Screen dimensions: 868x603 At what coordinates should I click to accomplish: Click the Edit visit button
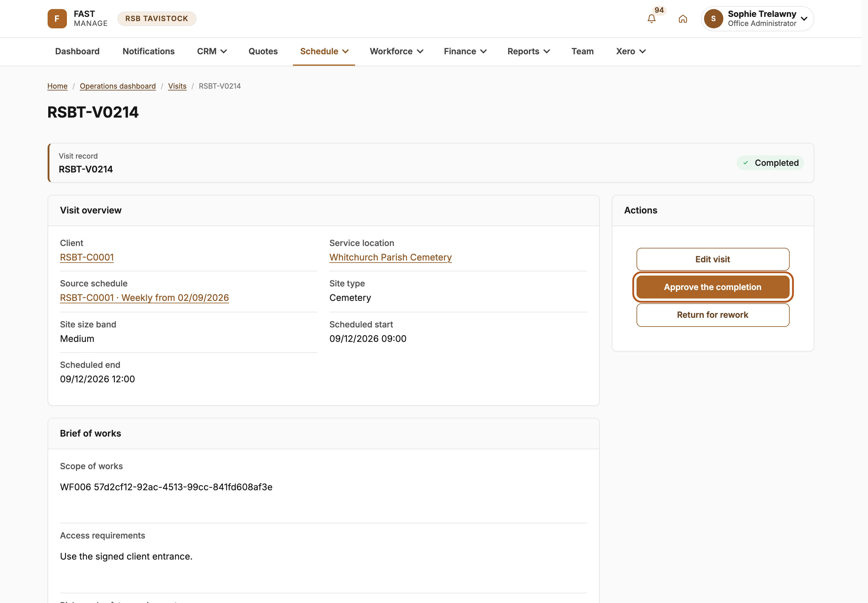(x=713, y=259)
